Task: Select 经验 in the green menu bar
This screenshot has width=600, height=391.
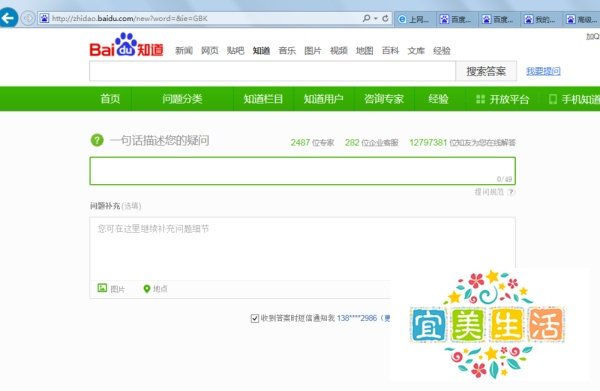Action: pos(439,99)
